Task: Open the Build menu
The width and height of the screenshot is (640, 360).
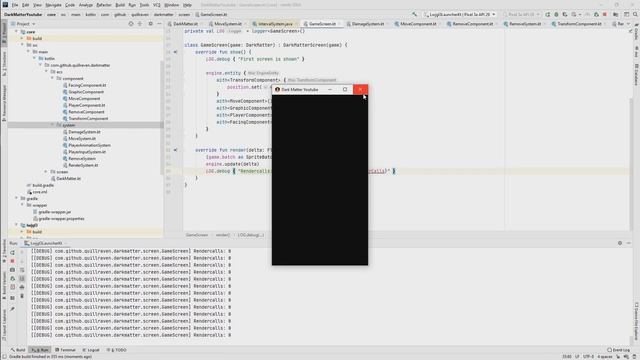Action: [120, 5]
